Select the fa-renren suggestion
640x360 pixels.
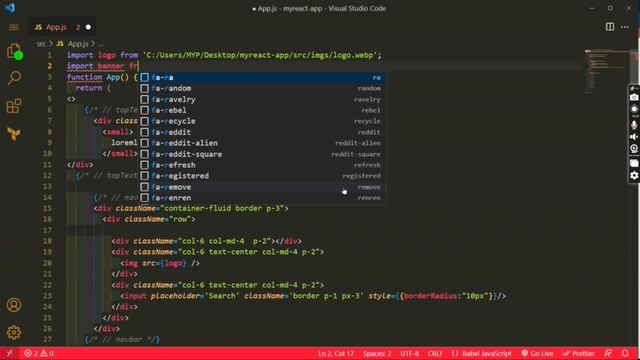(x=262, y=198)
